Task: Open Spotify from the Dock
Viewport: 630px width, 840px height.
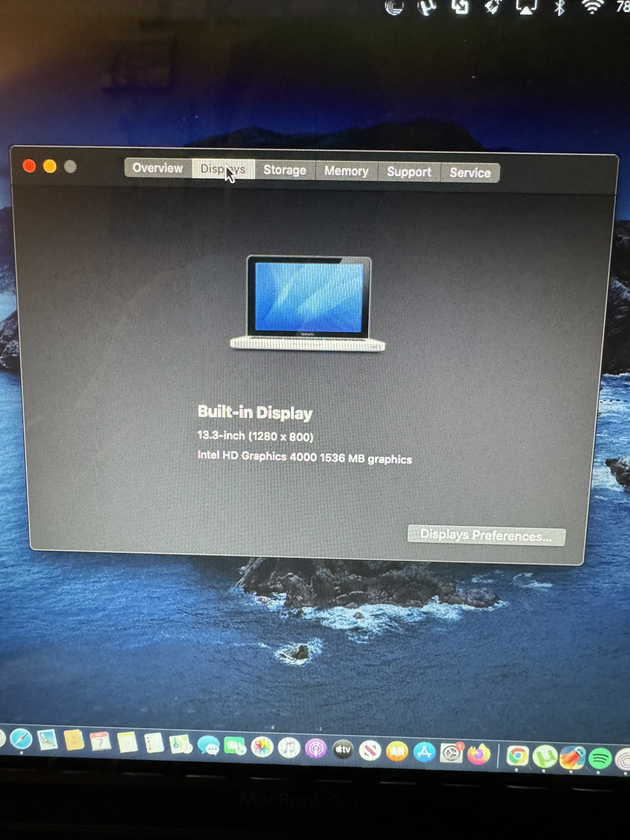Action: (600, 758)
